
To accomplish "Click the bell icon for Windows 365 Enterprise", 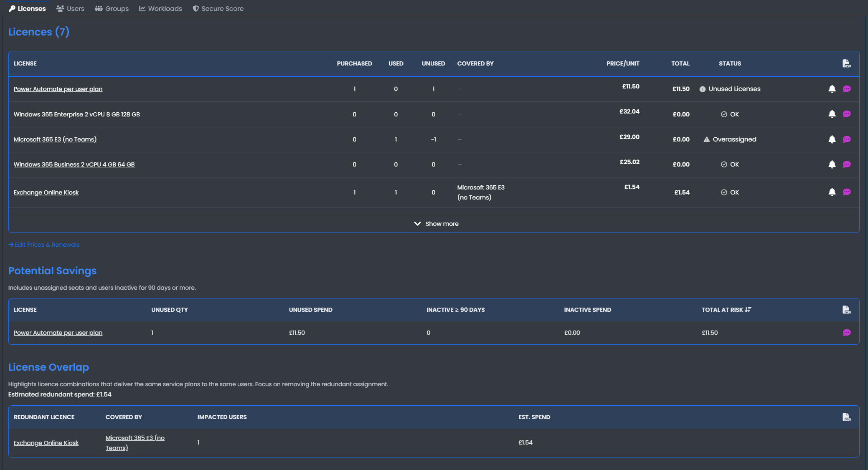I will 832,114.
